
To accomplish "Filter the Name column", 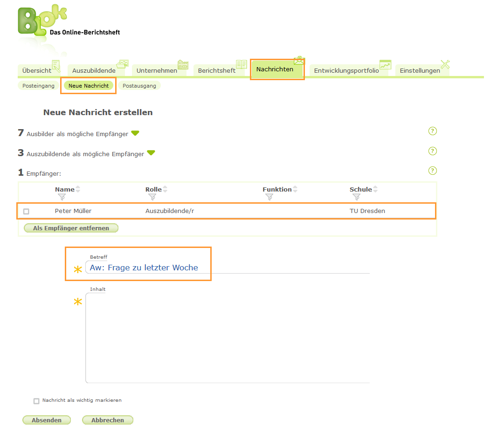I will click(61, 197).
